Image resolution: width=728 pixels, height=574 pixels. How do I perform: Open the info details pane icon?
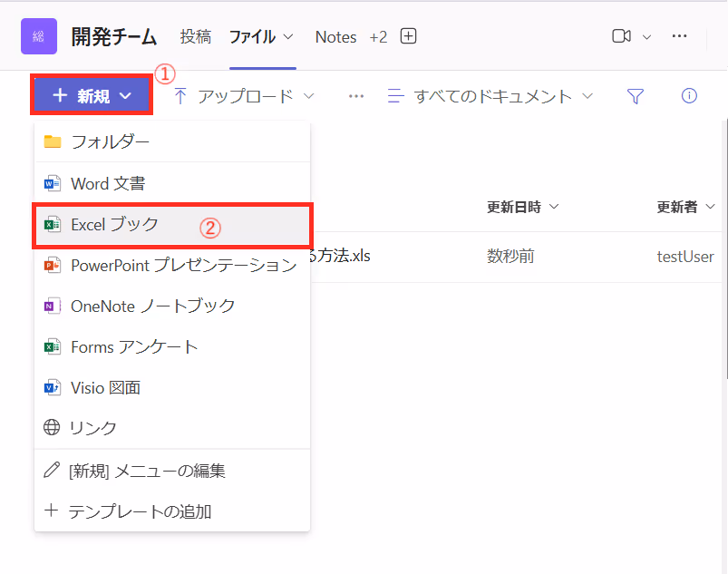tap(689, 96)
